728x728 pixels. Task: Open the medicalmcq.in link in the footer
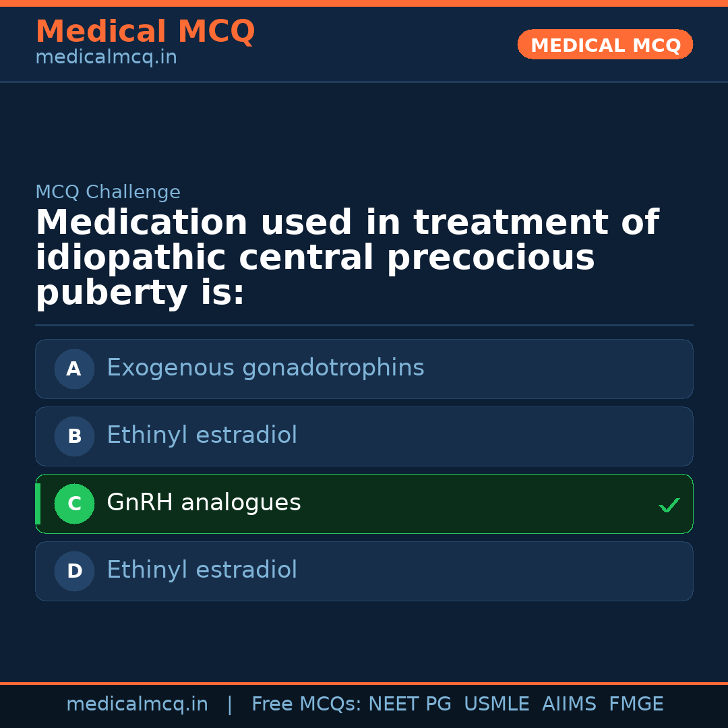(137, 704)
